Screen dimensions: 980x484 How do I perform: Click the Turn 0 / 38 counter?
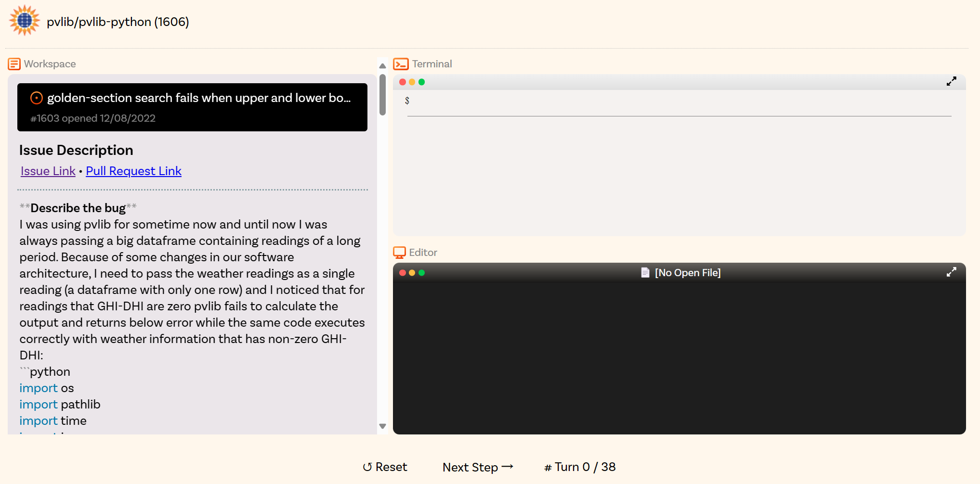tap(580, 467)
